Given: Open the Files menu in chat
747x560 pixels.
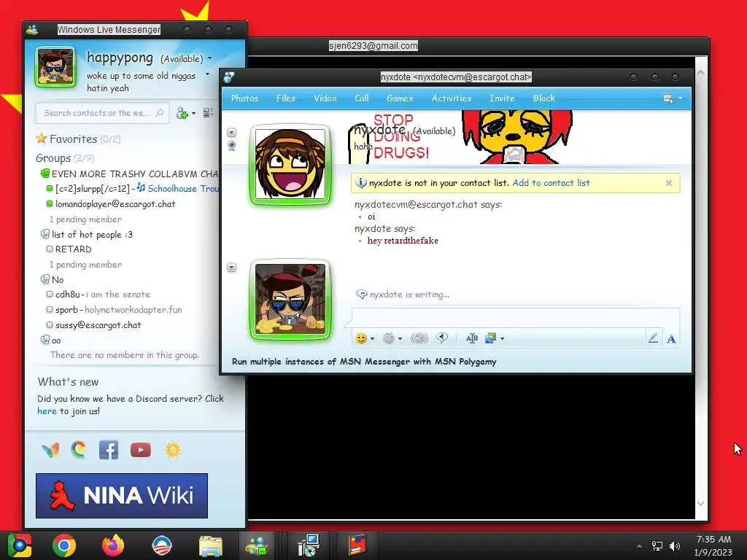Looking at the screenshot, I should tap(286, 98).
